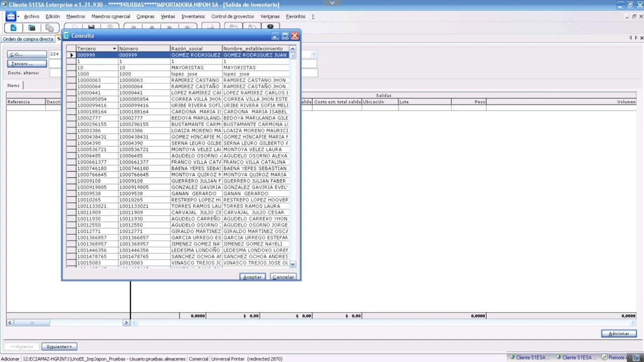Open the Tercero column sort dropdown
This screenshot has width=644, height=362.
pos(114,49)
